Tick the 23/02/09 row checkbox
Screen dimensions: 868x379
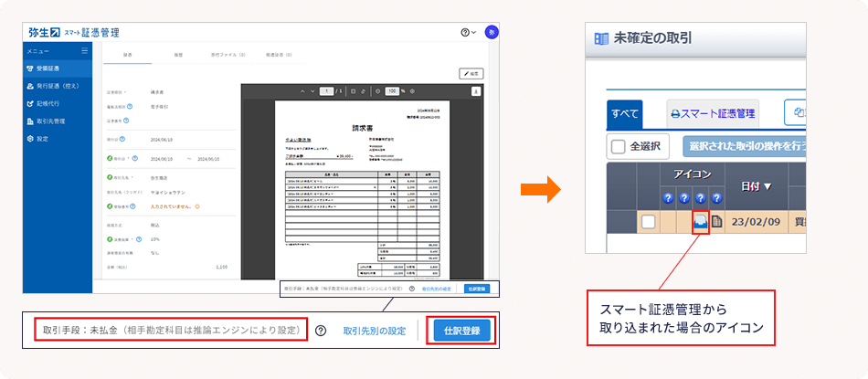coord(648,222)
